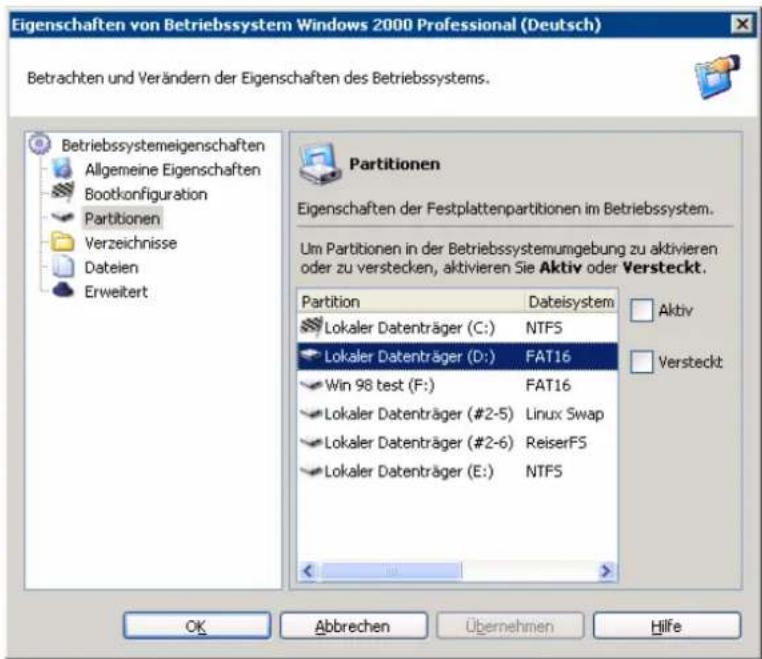
Task: Click the Erweitert hat icon
Action: [63, 290]
